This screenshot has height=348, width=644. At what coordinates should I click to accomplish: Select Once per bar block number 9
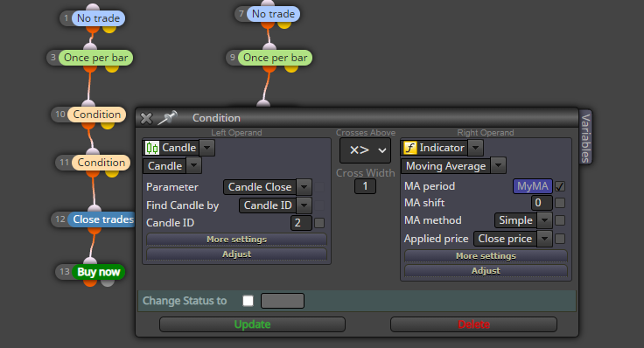pyautogui.click(x=275, y=58)
